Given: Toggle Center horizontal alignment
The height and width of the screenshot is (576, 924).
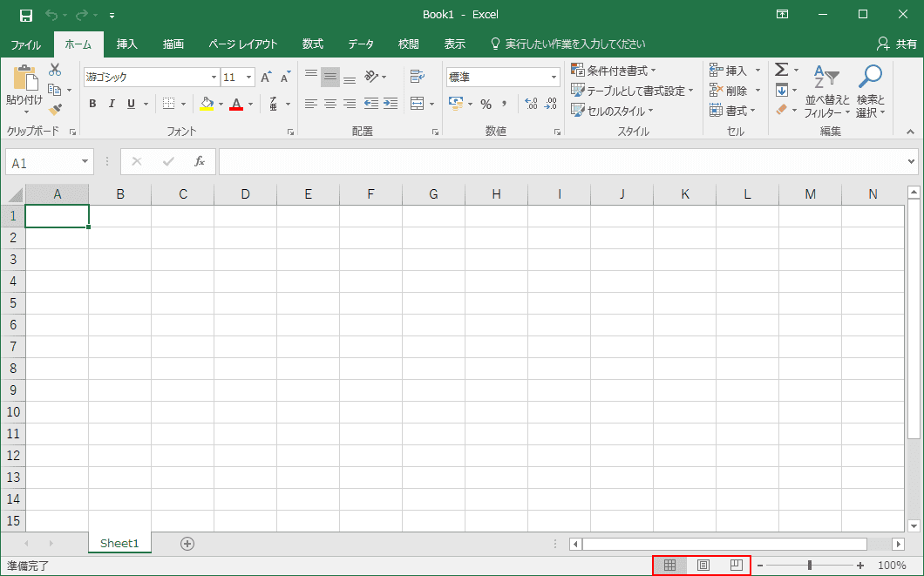Looking at the screenshot, I should [x=330, y=105].
